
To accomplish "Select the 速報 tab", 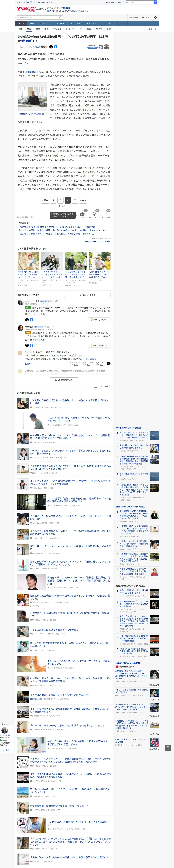I will [x=32, y=24].
